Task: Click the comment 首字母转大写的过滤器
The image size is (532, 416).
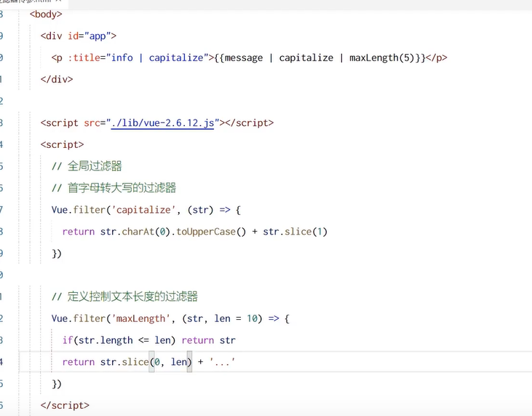Action: pyautogui.click(x=114, y=188)
